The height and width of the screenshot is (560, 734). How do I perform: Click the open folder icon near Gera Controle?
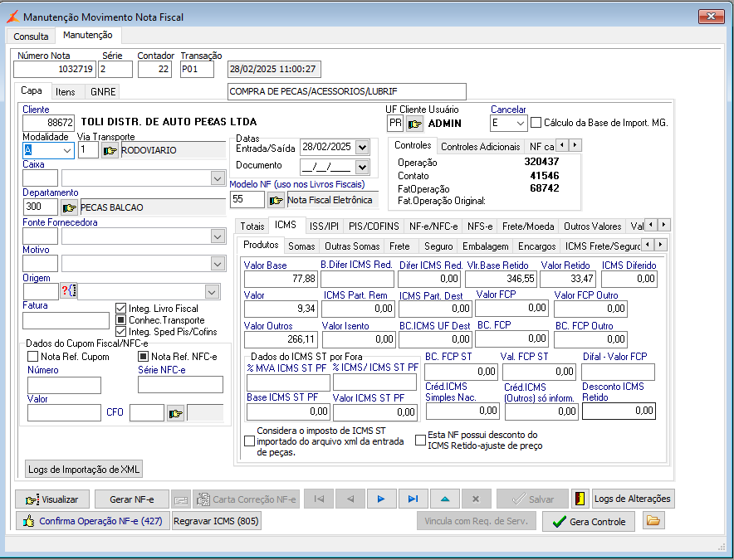pyautogui.click(x=654, y=521)
